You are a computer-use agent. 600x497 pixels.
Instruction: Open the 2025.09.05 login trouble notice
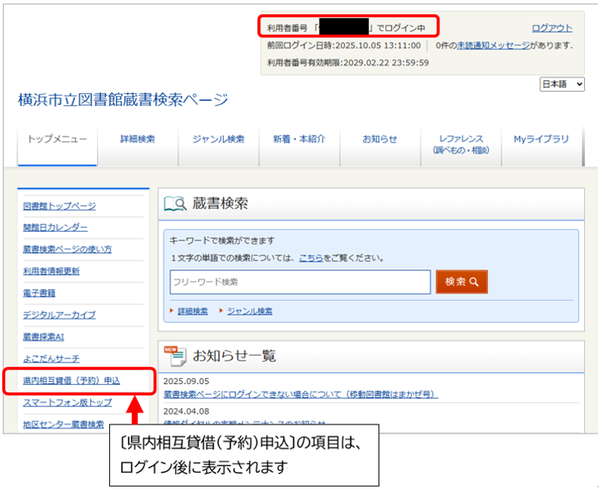point(301,394)
